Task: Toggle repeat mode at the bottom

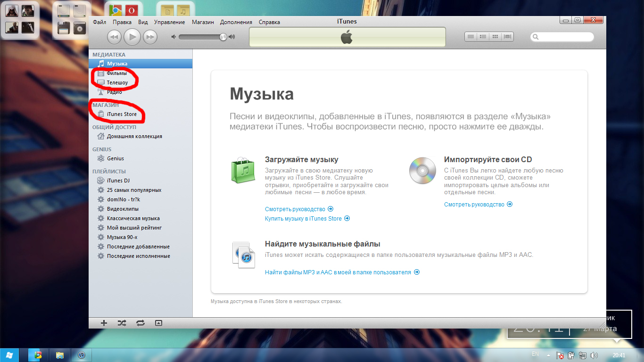Action: pos(140,323)
